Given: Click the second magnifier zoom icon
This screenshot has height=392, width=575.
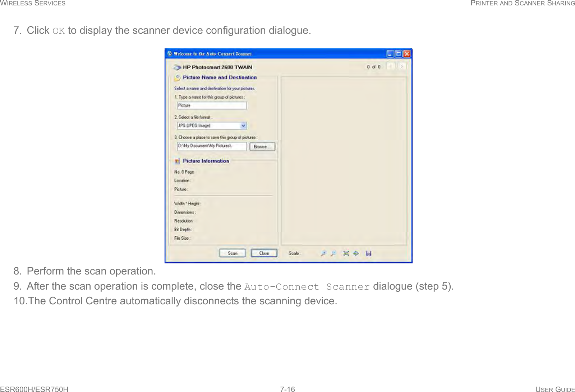Looking at the screenshot, I should 334,253.
